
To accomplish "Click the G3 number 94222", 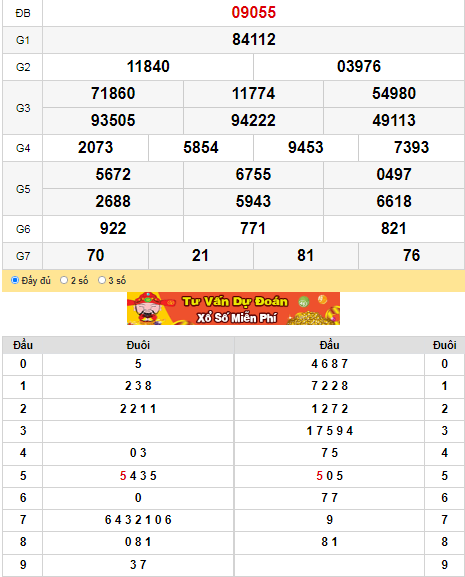I will tap(253, 120).
